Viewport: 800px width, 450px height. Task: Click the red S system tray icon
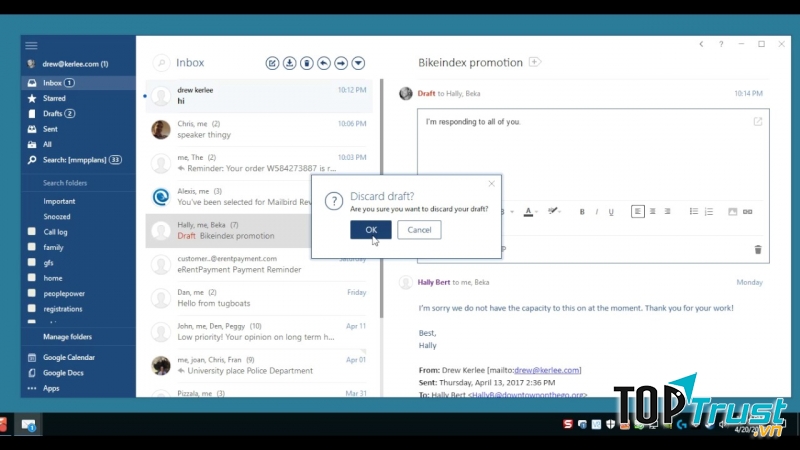coord(567,424)
